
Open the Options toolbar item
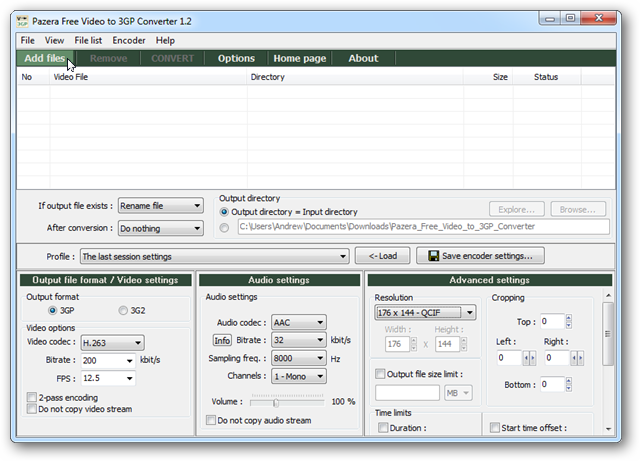tap(236, 58)
